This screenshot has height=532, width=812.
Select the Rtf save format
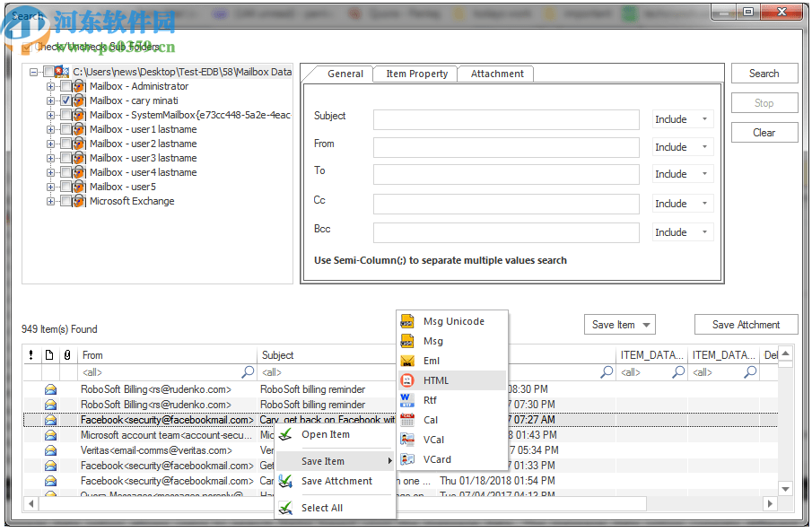click(431, 400)
